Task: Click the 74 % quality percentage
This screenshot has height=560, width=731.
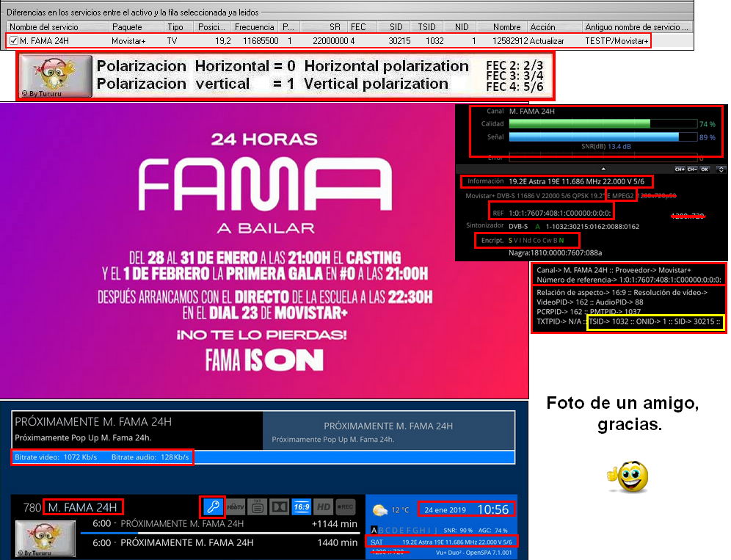Action: [x=708, y=124]
